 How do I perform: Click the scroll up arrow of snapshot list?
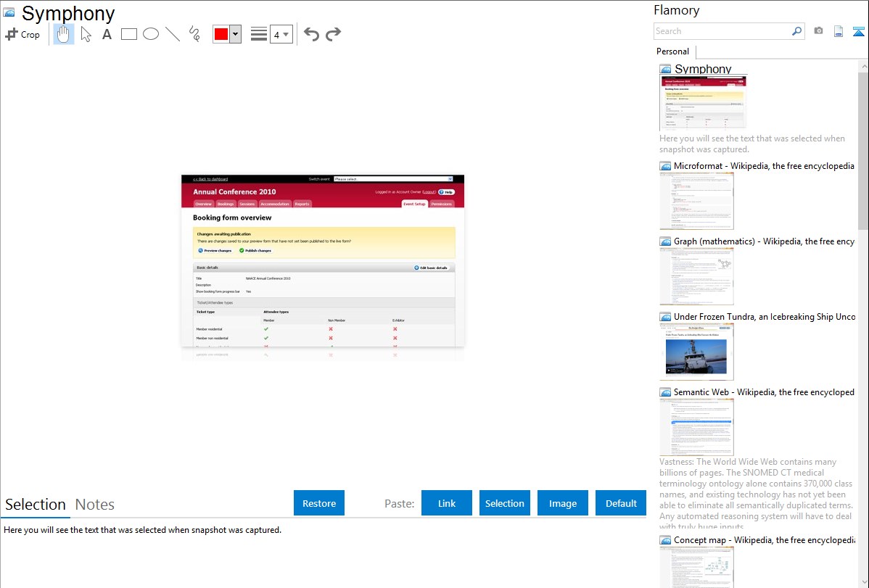tap(863, 66)
